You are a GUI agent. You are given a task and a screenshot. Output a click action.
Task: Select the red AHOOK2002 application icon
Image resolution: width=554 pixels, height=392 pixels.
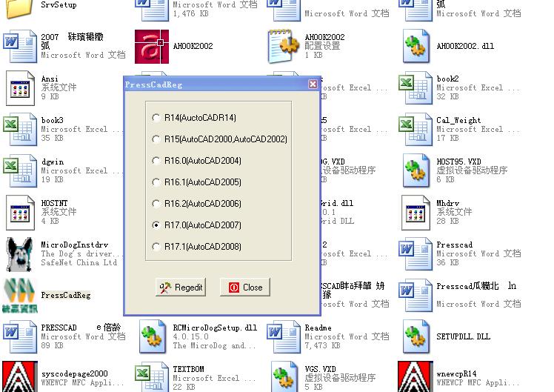[x=152, y=47]
